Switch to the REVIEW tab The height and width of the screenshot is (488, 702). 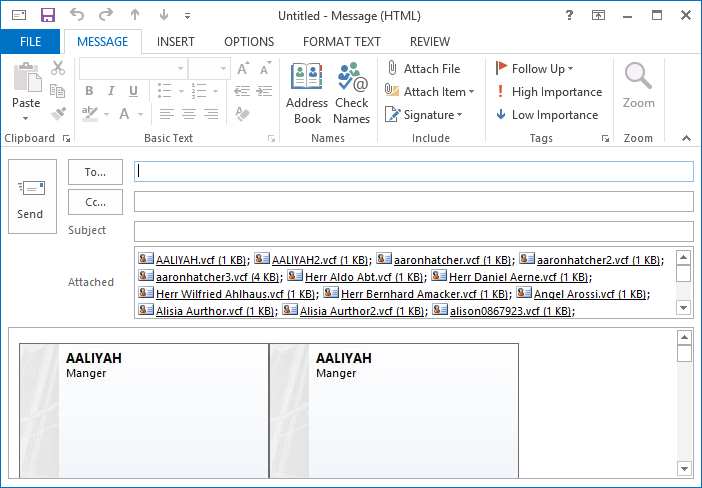pos(430,42)
